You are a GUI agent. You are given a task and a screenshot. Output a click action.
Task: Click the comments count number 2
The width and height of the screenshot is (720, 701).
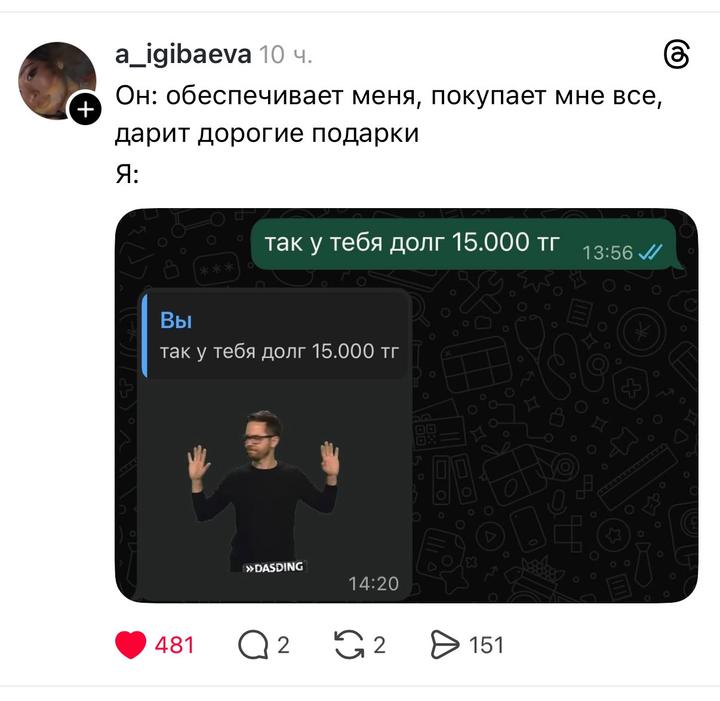283,645
